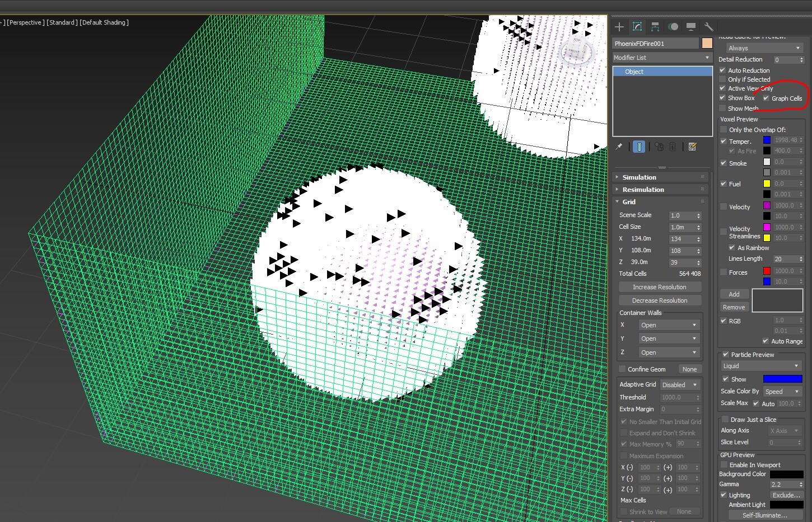Image resolution: width=812 pixels, height=522 pixels.
Task: Click the purple Velocity color swatch
Action: coord(767,205)
